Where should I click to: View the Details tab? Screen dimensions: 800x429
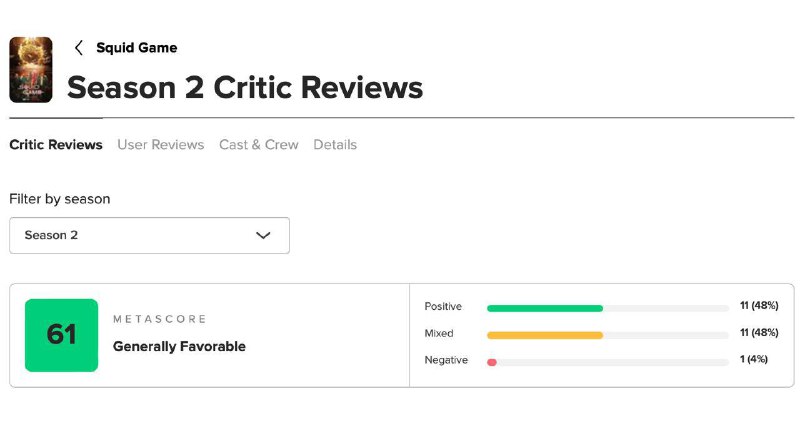point(335,145)
